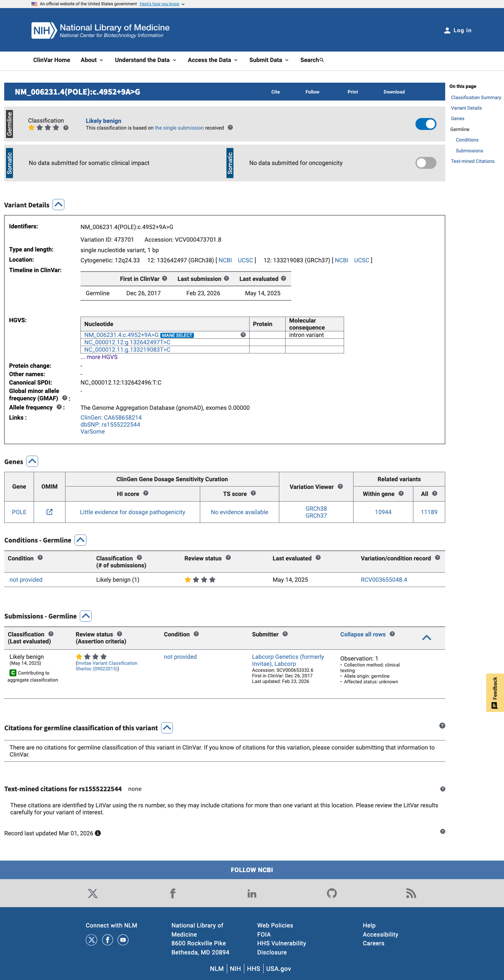504x980 pixels.
Task: Click Download in the variant header
Action: click(x=394, y=92)
